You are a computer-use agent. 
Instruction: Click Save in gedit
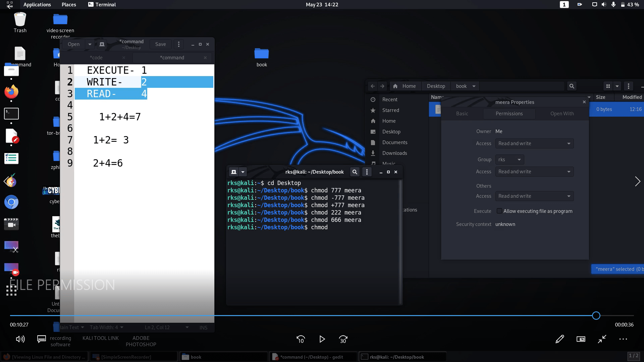[160, 44]
